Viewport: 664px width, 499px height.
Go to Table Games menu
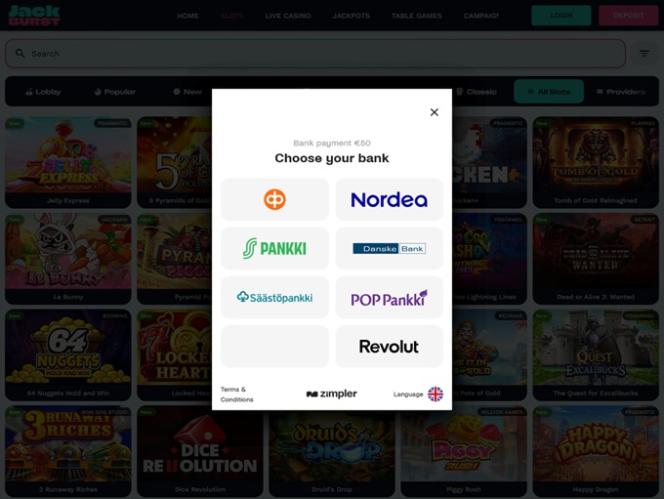pos(417,16)
